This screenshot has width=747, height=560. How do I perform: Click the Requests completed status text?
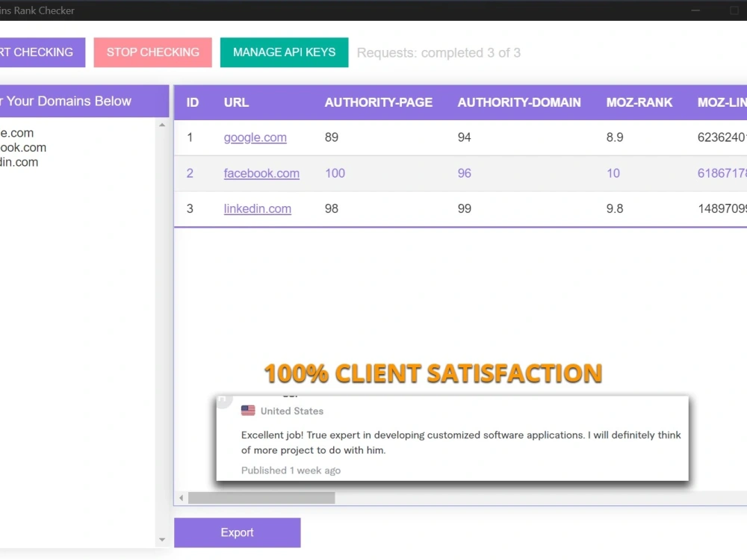click(439, 52)
